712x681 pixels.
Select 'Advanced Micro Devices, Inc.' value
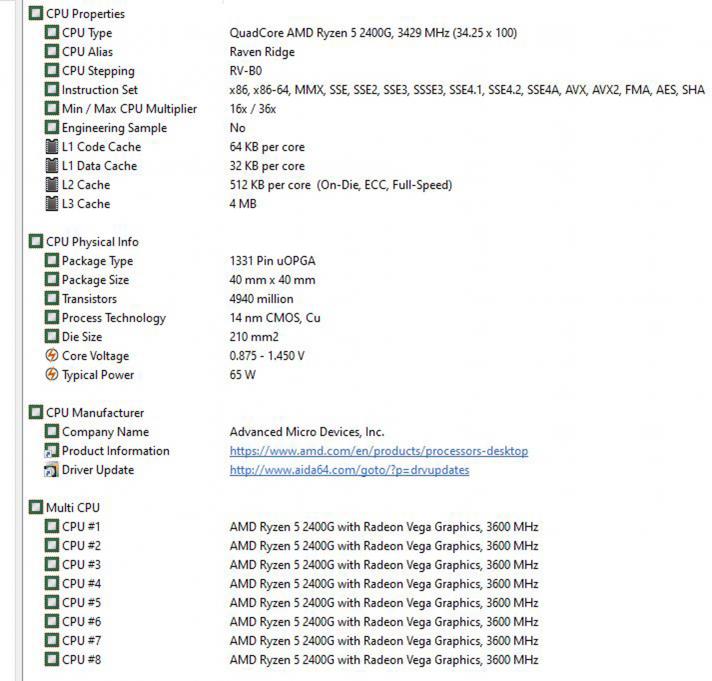click(307, 432)
